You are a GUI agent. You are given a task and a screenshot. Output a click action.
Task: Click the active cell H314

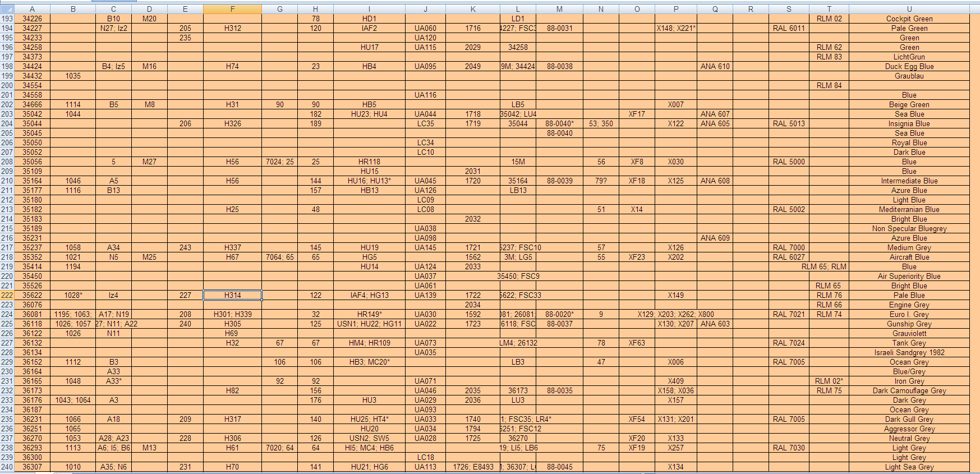232,295
